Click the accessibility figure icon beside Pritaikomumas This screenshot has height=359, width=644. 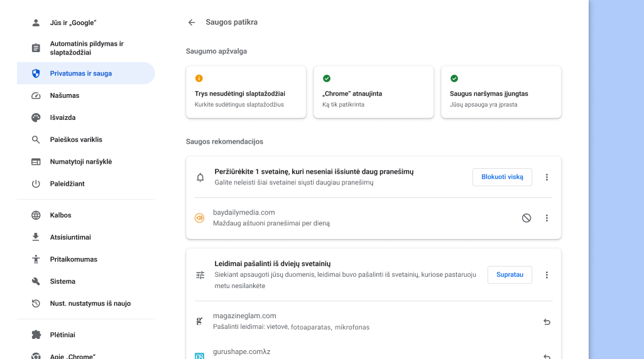pos(36,259)
